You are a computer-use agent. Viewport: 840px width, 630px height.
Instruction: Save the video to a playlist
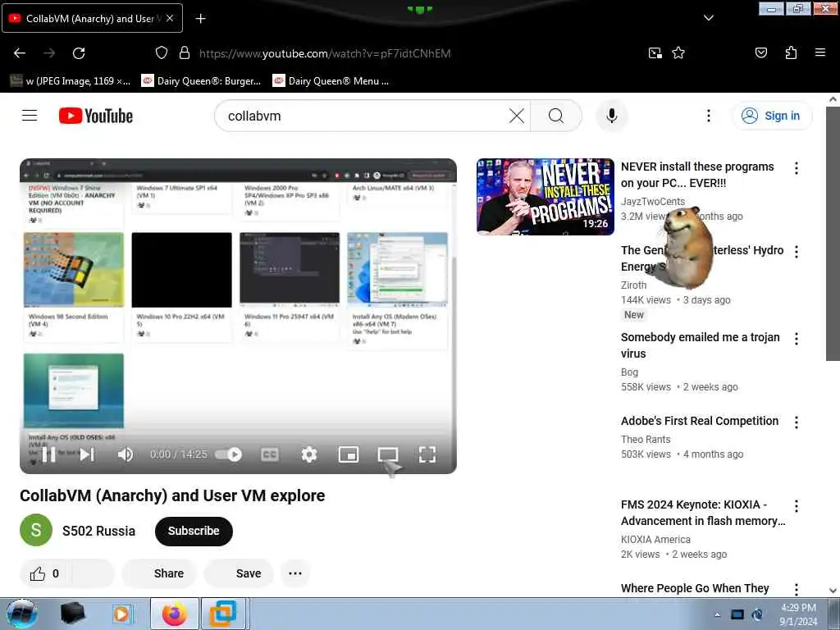240,573
